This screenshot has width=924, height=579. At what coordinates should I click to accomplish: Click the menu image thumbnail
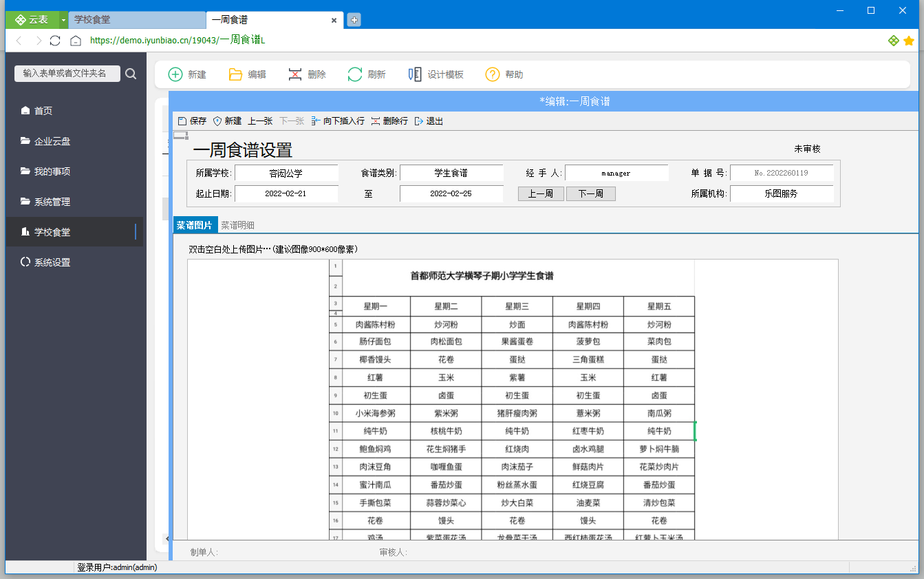[x=513, y=399]
